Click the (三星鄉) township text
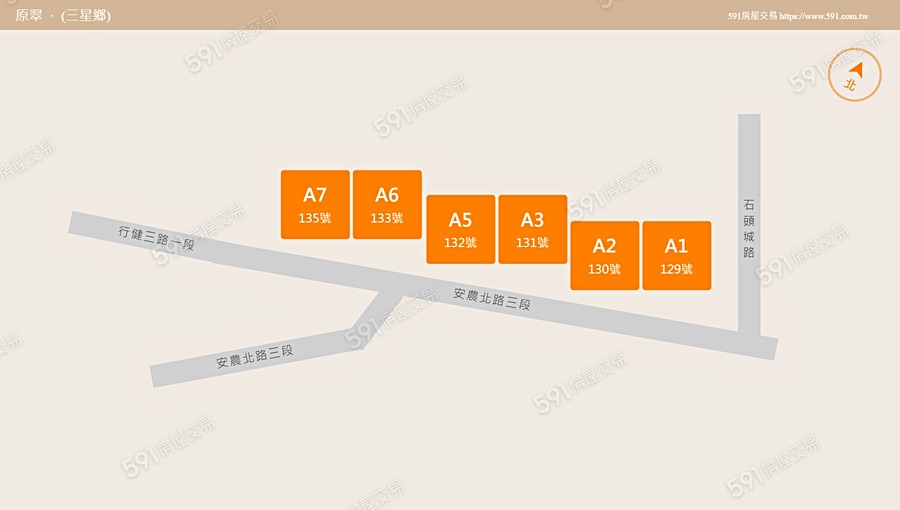Viewport: 900px width, 510px height. (86, 16)
